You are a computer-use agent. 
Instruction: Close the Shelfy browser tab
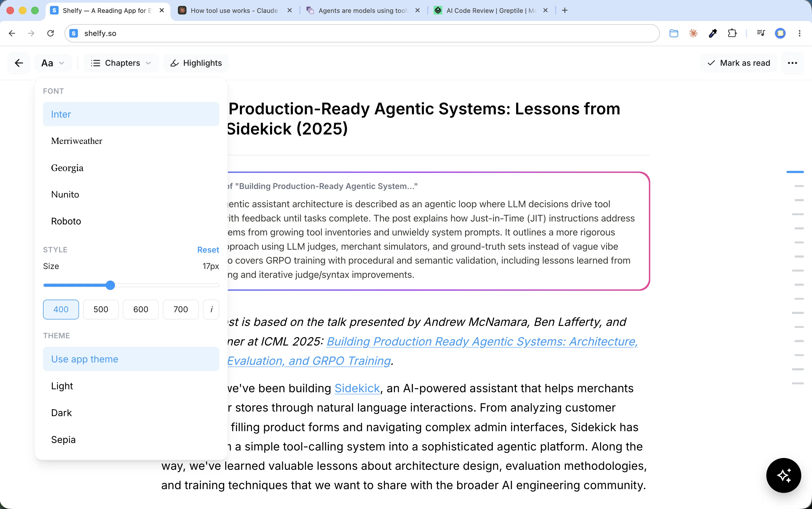pyautogui.click(x=162, y=10)
